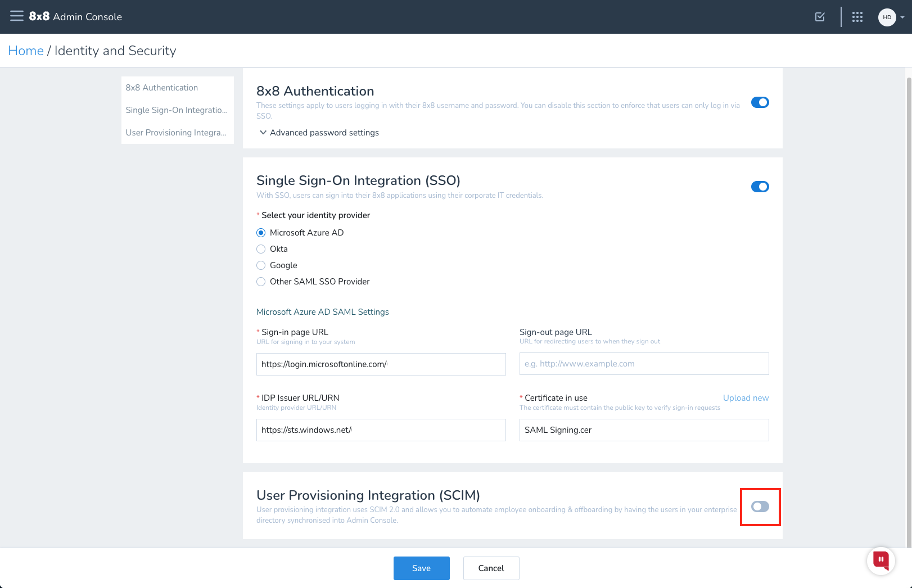Click the Sign-out page URL field
912x588 pixels.
tap(643, 364)
